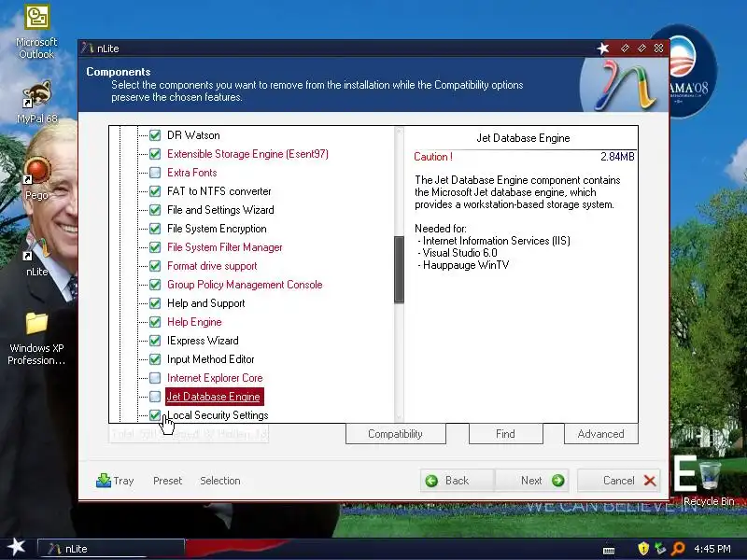Open the Selection menu
The image size is (747, 560).
pos(220,481)
